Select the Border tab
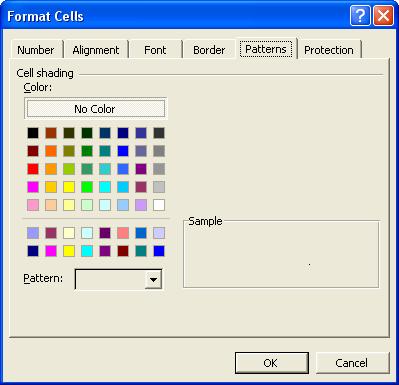This screenshot has width=399, height=385. (209, 50)
